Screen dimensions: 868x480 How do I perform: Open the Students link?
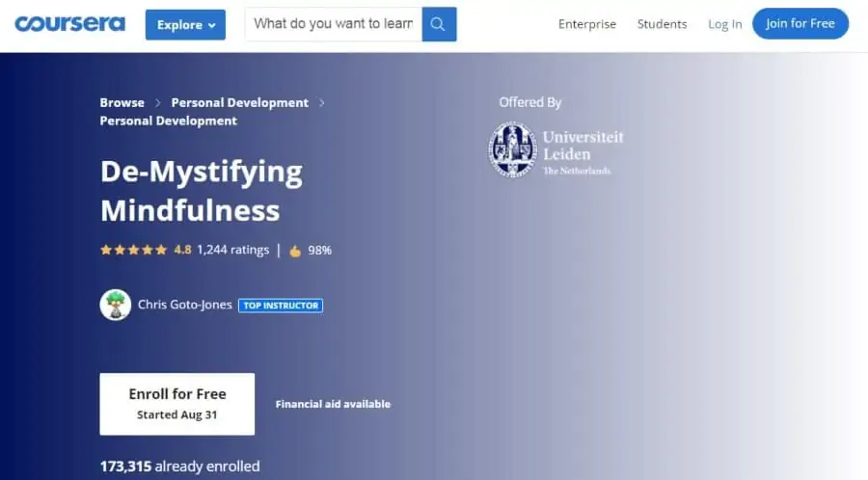click(x=662, y=24)
